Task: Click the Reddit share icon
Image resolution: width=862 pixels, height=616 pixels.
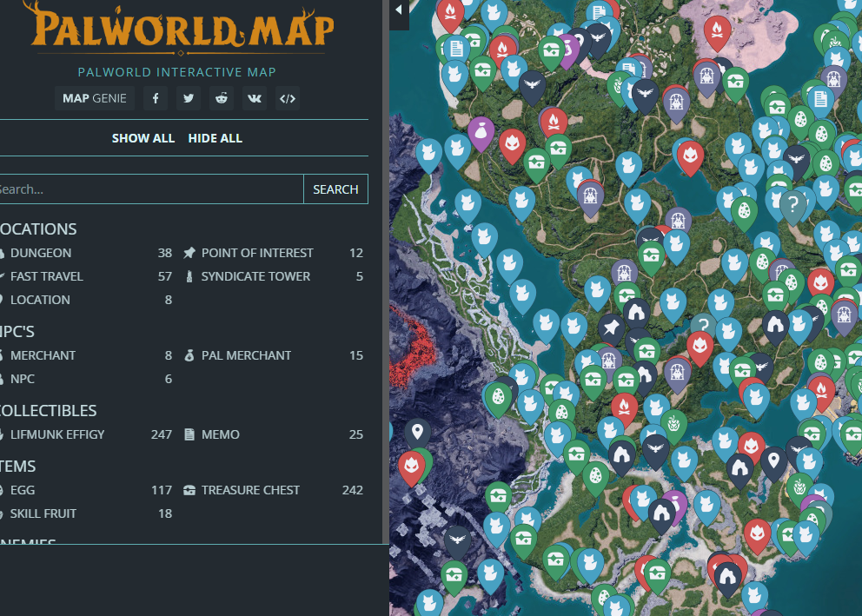Action: pyautogui.click(x=222, y=98)
